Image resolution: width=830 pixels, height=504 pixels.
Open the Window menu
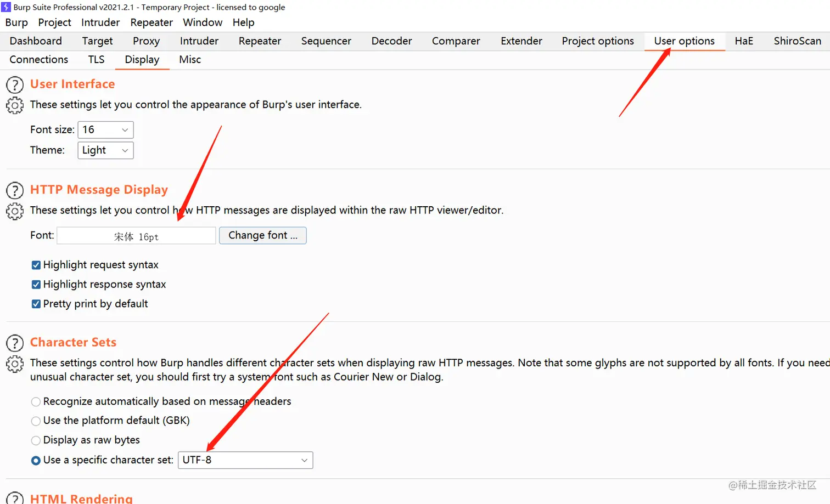203,22
